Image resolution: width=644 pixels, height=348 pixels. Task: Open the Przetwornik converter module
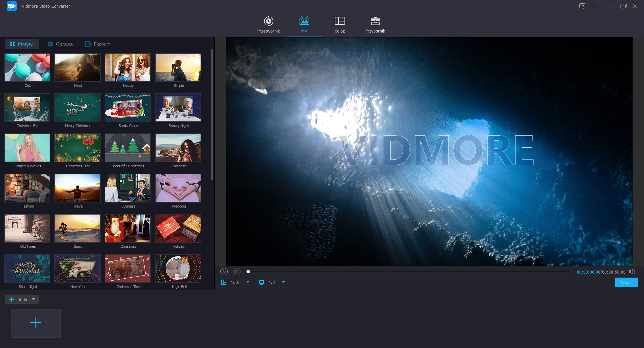pos(268,24)
